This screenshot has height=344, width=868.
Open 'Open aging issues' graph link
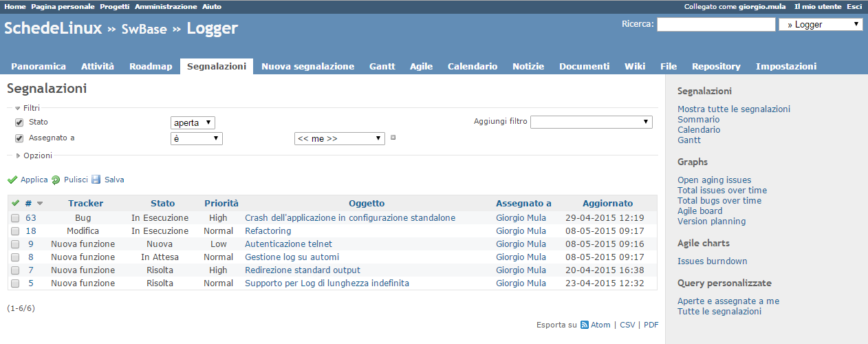click(x=714, y=180)
